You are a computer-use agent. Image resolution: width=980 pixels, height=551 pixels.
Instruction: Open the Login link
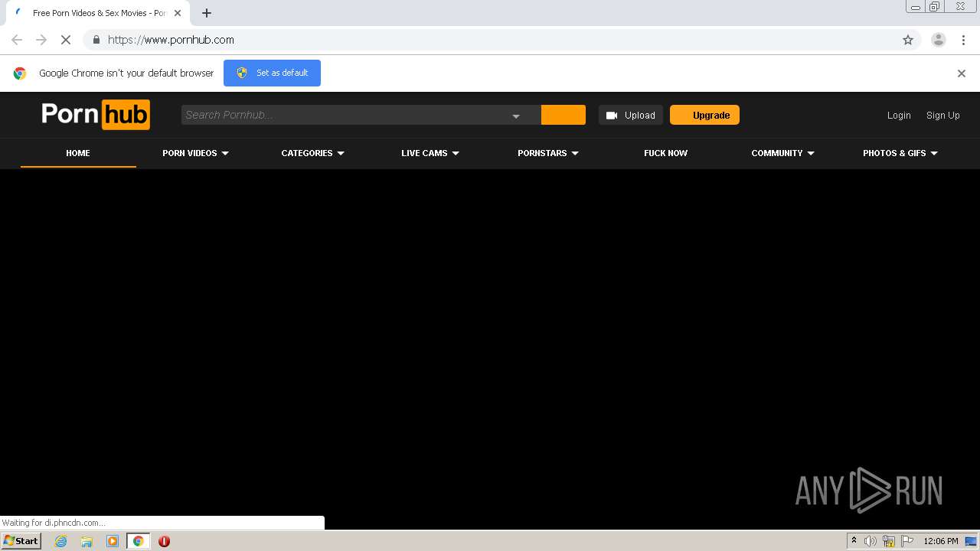[899, 116]
